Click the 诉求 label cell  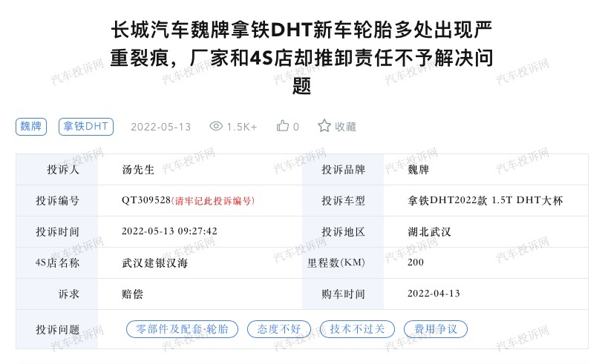coord(57,294)
